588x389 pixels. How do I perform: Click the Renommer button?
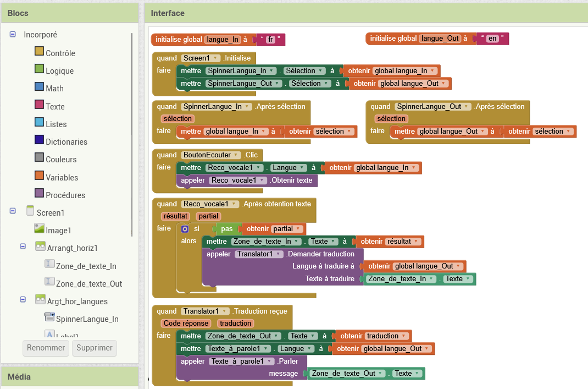[x=46, y=348]
